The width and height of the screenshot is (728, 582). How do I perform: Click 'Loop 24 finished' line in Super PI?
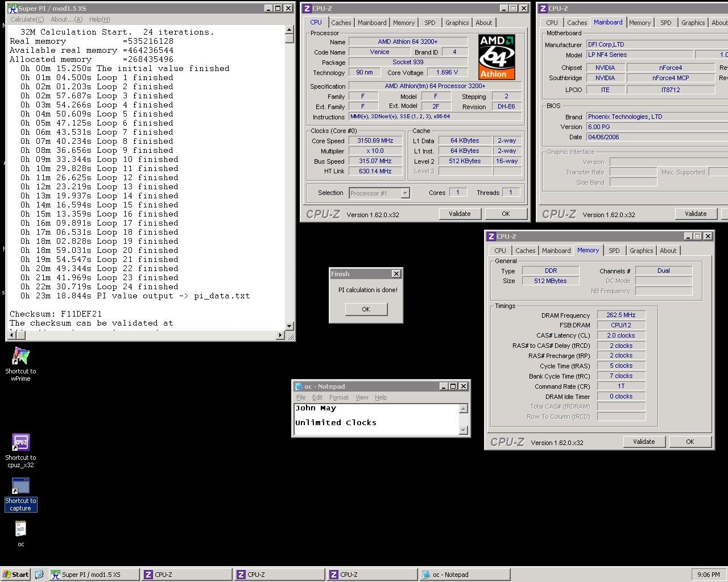click(x=100, y=286)
